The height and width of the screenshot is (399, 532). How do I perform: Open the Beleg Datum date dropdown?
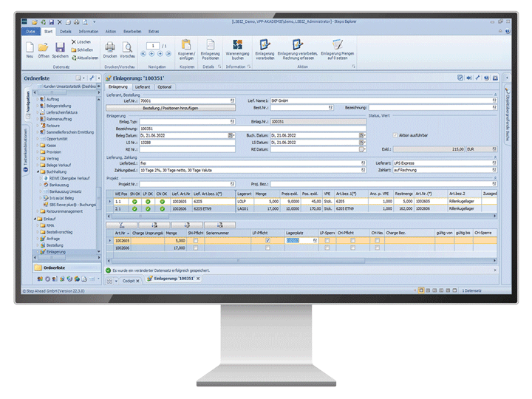[x=232, y=134]
